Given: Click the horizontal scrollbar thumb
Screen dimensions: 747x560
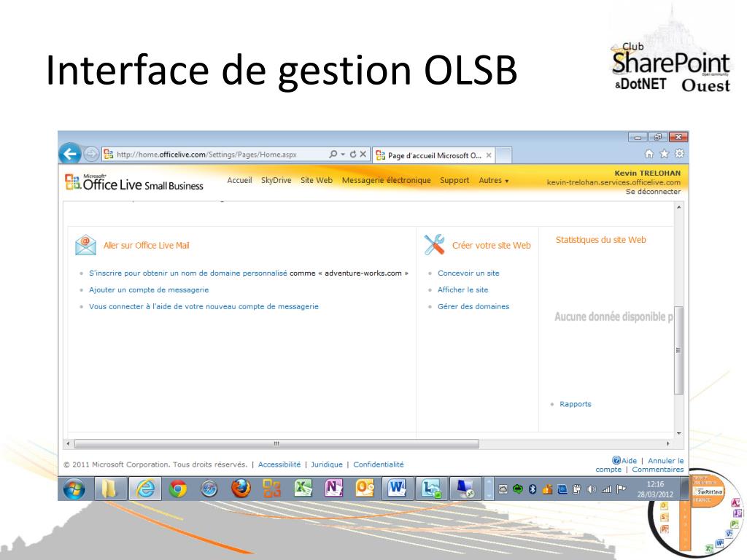Looking at the screenshot, I should (276, 444).
